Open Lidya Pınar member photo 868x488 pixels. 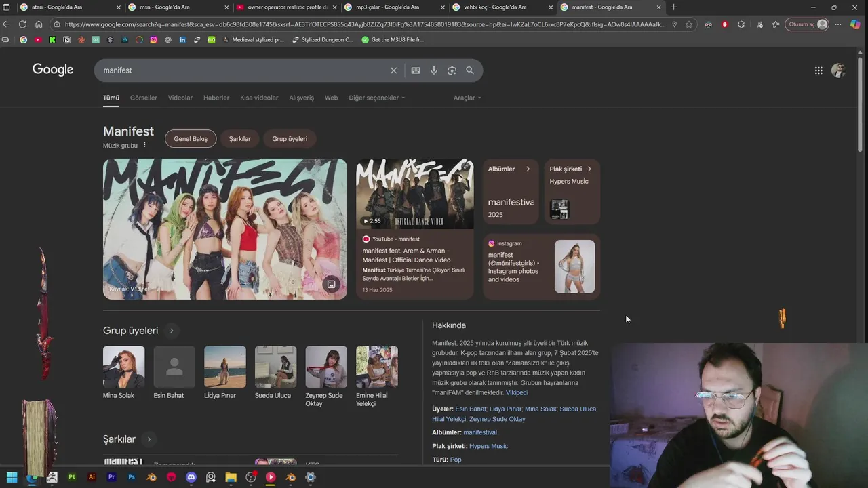click(225, 367)
